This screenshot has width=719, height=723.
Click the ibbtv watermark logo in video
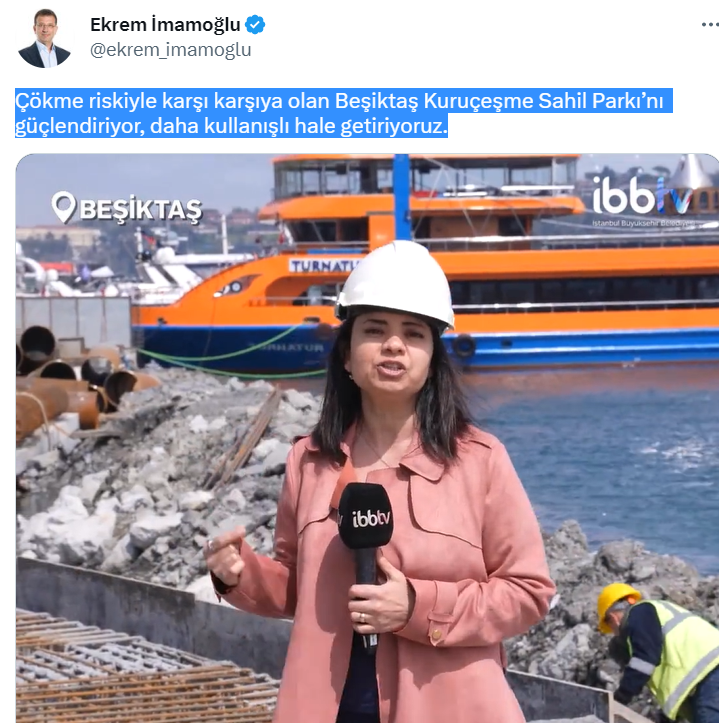[x=642, y=196]
